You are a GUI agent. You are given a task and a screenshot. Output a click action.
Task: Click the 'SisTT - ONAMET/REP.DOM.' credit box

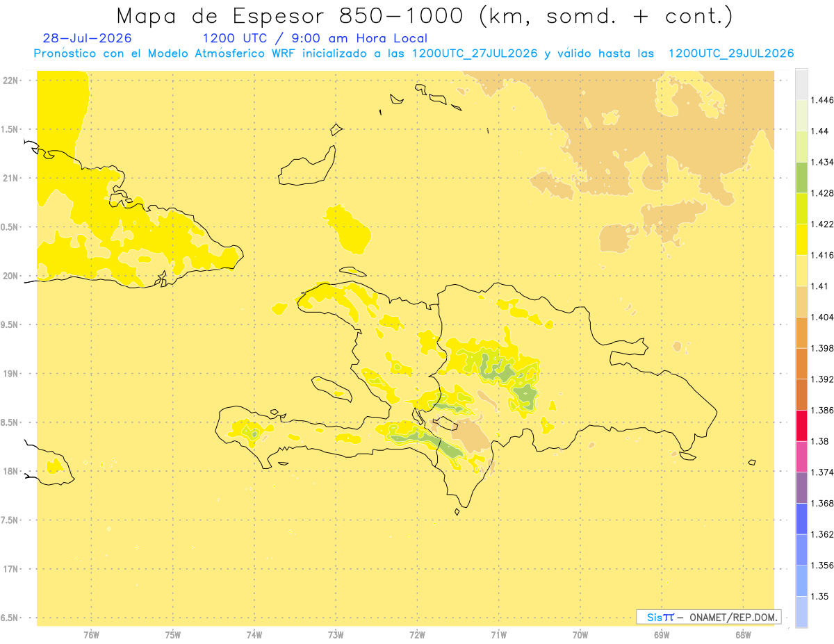[x=709, y=617]
